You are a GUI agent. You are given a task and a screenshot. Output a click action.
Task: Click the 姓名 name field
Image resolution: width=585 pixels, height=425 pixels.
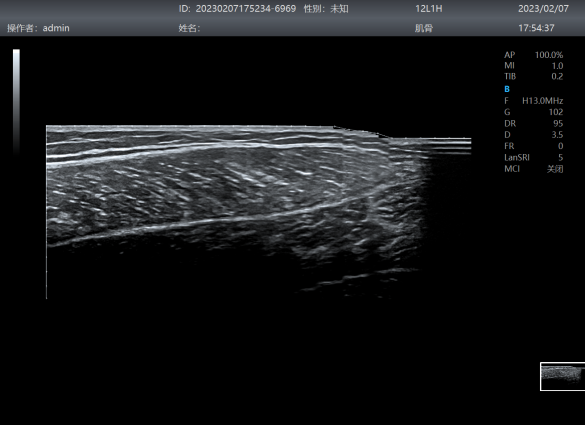[189, 28]
